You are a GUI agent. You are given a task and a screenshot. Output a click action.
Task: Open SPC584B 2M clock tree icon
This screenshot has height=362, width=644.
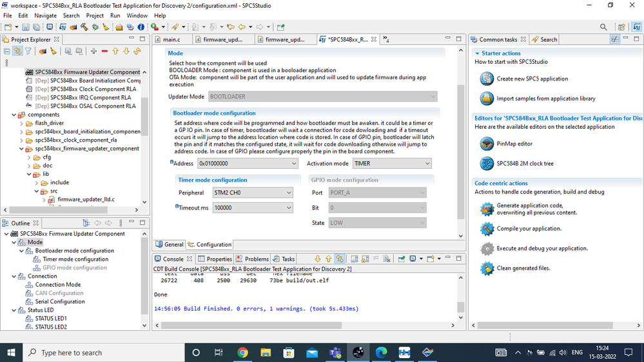pyautogui.click(x=487, y=164)
